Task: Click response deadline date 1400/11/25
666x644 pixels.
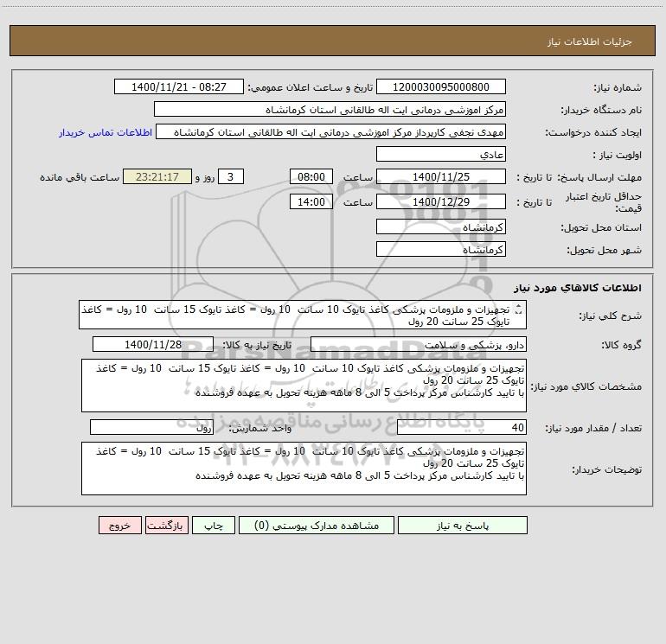Action: click(x=441, y=176)
